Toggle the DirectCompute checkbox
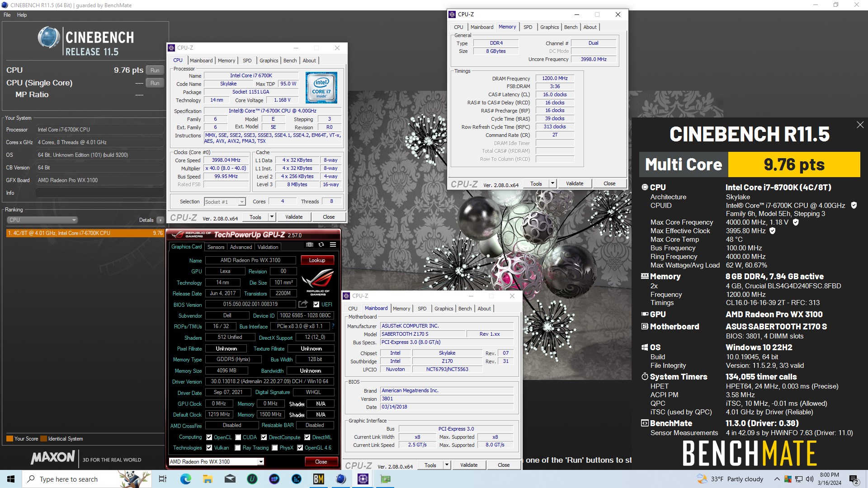This screenshot has height=488, width=868. 264,437
